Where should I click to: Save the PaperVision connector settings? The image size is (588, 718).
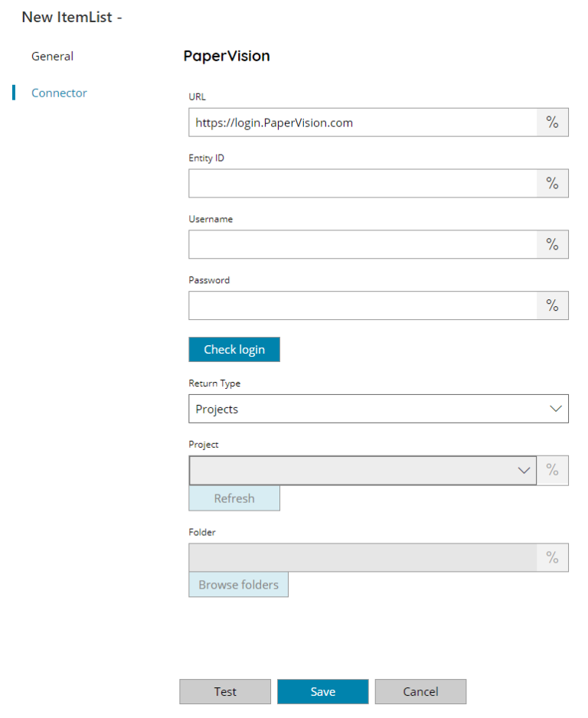tap(322, 691)
